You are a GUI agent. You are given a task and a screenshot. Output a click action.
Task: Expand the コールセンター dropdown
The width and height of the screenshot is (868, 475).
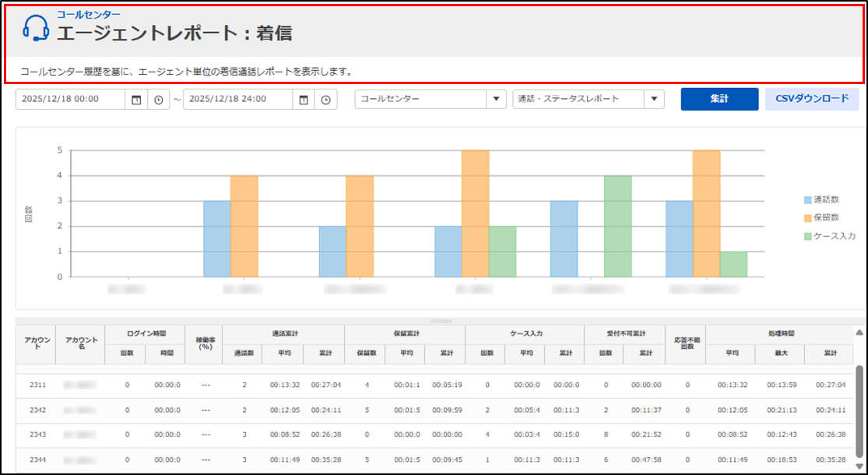click(x=496, y=100)
